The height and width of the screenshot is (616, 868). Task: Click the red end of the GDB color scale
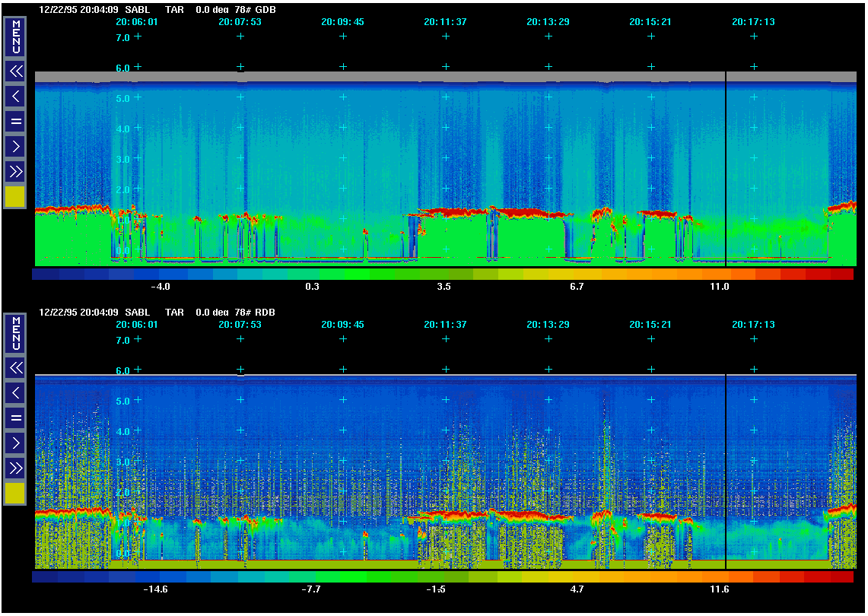point(841,275)
